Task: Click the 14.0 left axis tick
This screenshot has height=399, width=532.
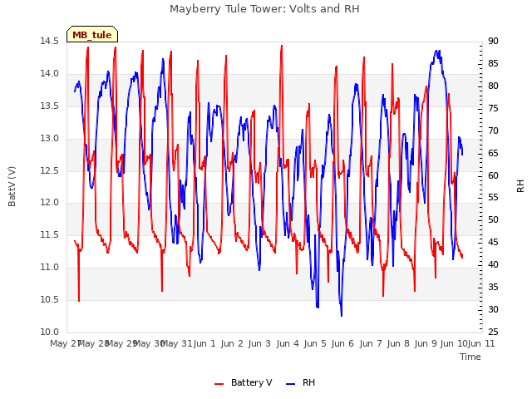Action: click(x=50, y=73)
